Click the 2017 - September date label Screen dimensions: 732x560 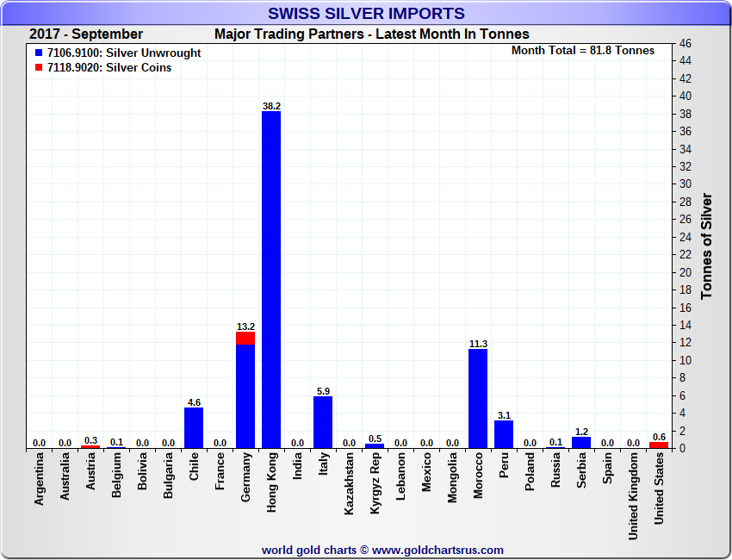pyautogui.click(x=86, y=34)
